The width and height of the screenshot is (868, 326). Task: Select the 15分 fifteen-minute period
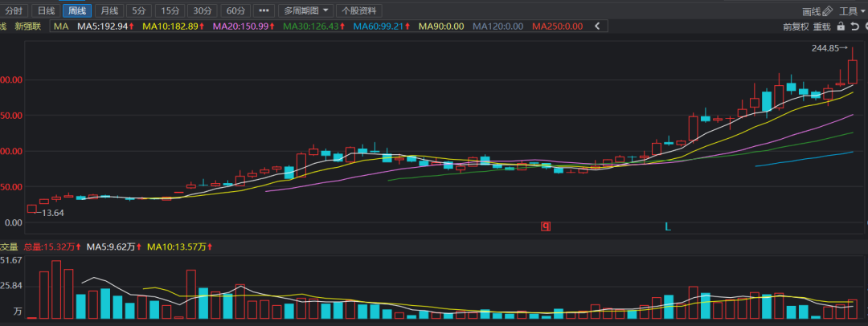point(170,10)
